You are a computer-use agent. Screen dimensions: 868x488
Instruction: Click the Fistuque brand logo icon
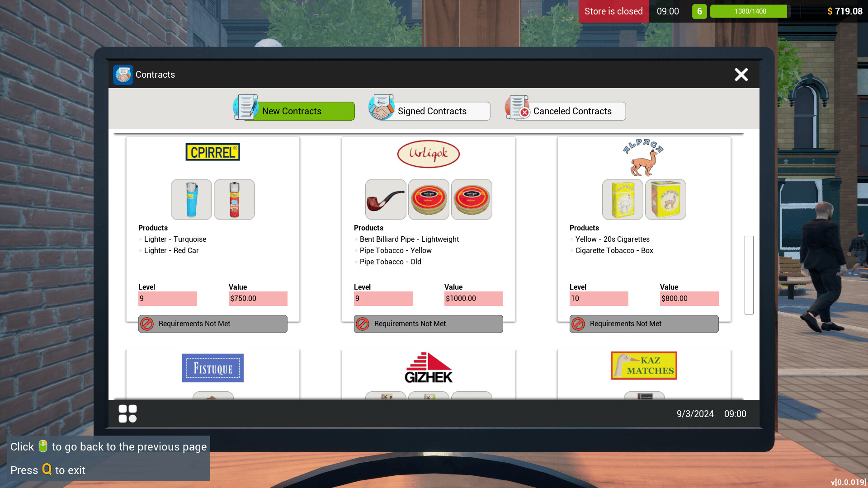pos(212,368)
